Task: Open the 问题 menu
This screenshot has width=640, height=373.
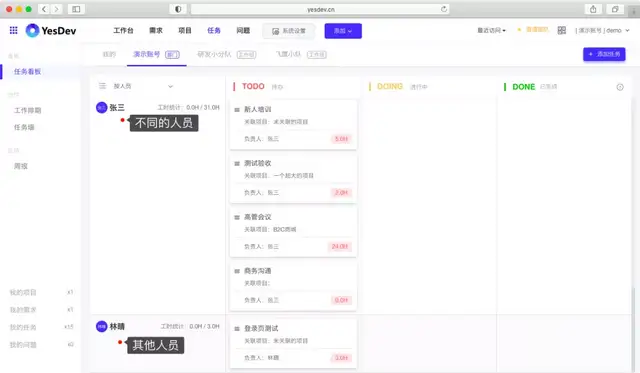Action: [x=243, y=31]
